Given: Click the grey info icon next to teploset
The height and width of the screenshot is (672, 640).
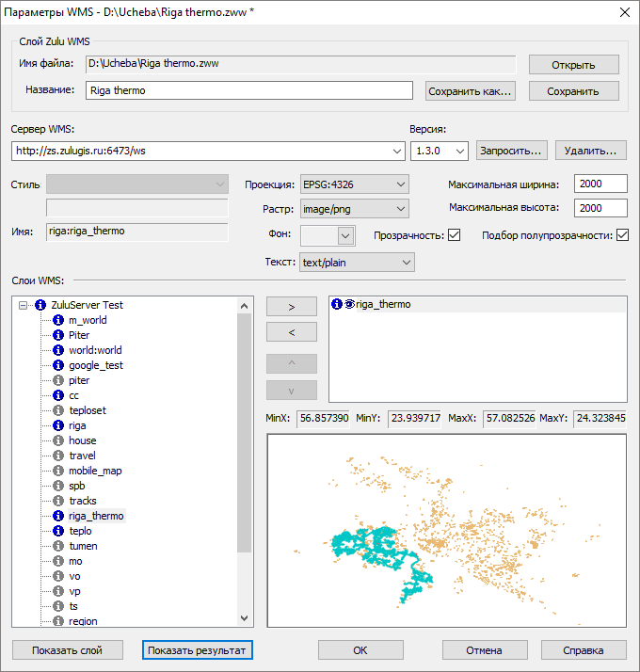Looking at the screenshot, I should tap(57, 410).
